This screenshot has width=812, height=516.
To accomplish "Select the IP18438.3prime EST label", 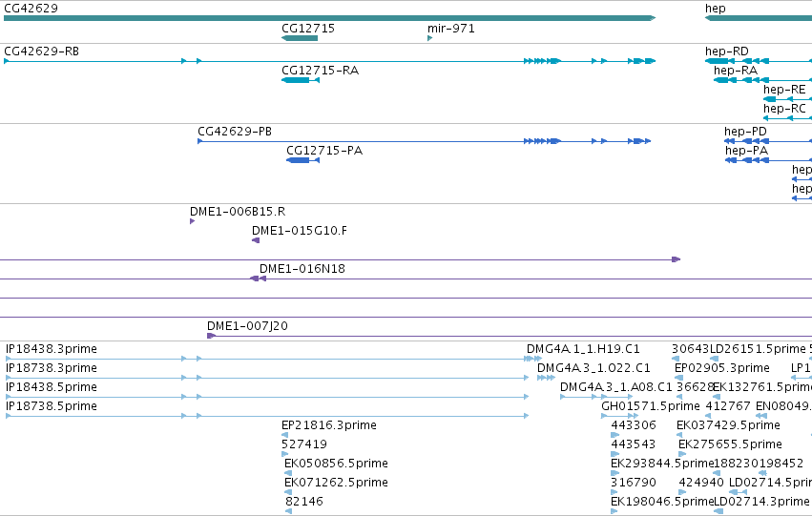I will 52,349.
